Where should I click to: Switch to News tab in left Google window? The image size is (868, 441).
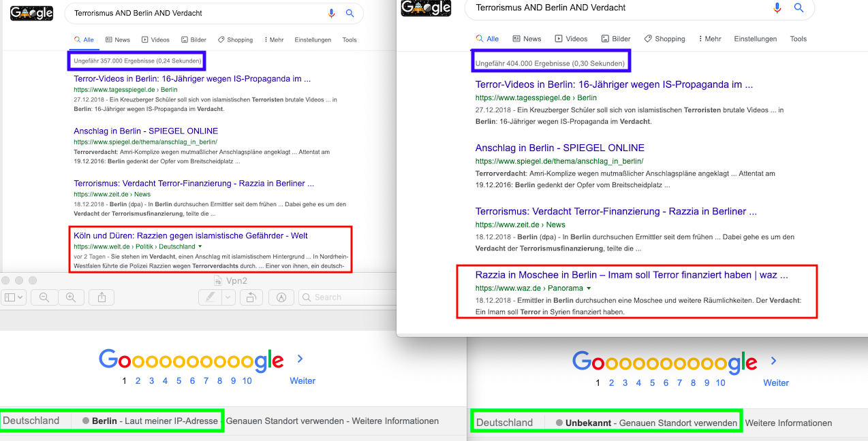[x=118, y=40]
